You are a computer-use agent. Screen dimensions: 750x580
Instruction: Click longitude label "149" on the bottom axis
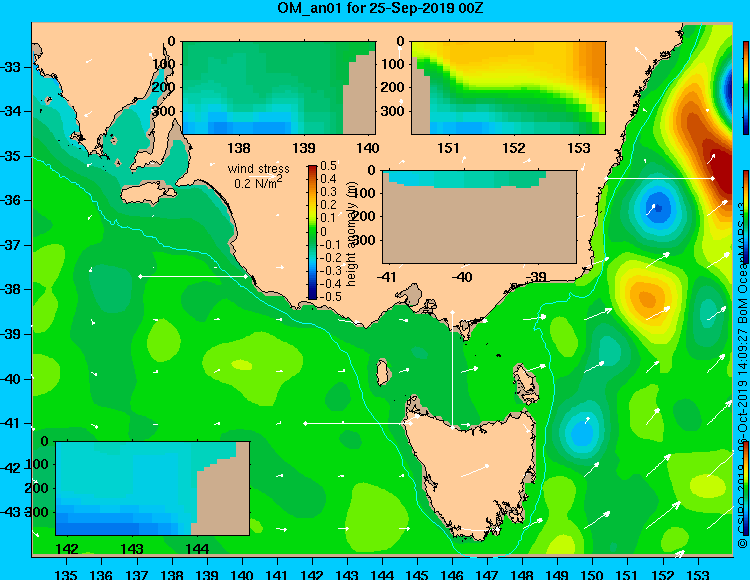pyautogui.click(x=558, y=574)
